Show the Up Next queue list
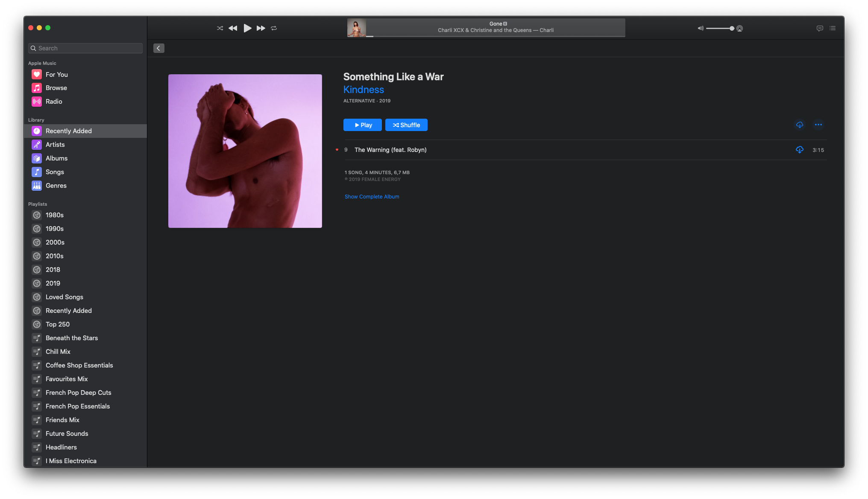 pyautogui.click(x=833, y=28)
